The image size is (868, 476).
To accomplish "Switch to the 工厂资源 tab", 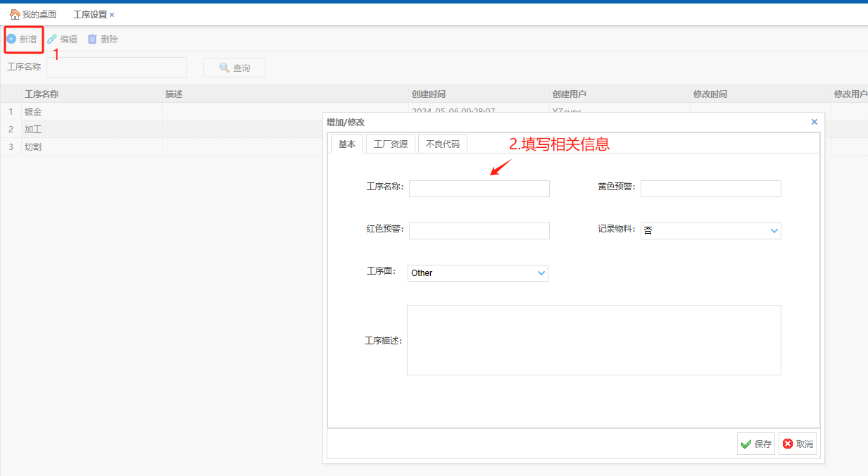I will [391, 144].
